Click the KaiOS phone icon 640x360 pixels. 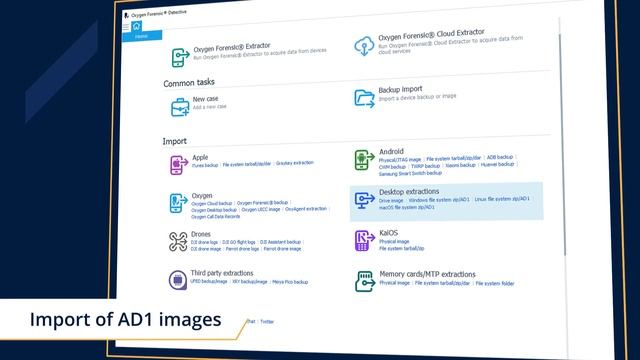364,240
